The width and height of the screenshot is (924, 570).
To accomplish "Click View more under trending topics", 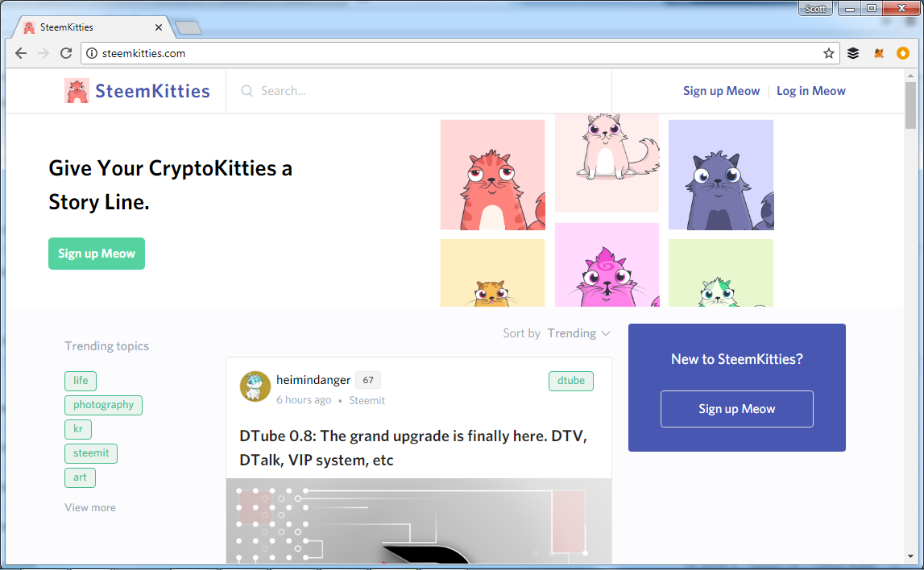I will click(90, 507).
